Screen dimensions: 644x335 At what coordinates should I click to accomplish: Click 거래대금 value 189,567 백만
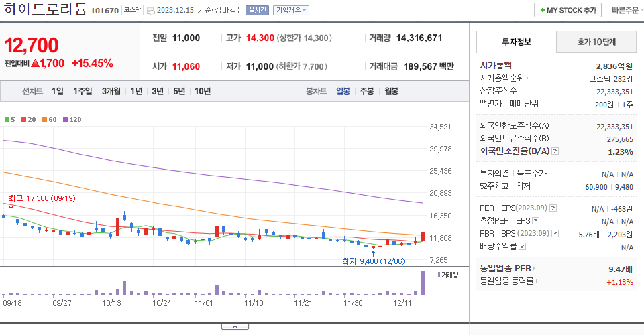[x=429, y=66]
